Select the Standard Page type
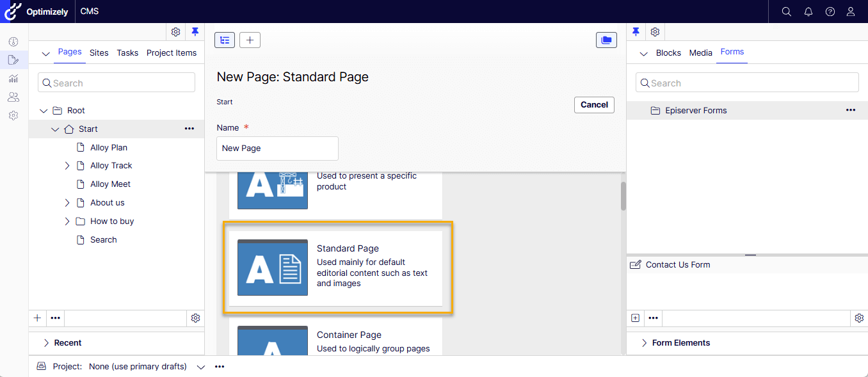The image size is (868, 377). click(x=337, y=268)
